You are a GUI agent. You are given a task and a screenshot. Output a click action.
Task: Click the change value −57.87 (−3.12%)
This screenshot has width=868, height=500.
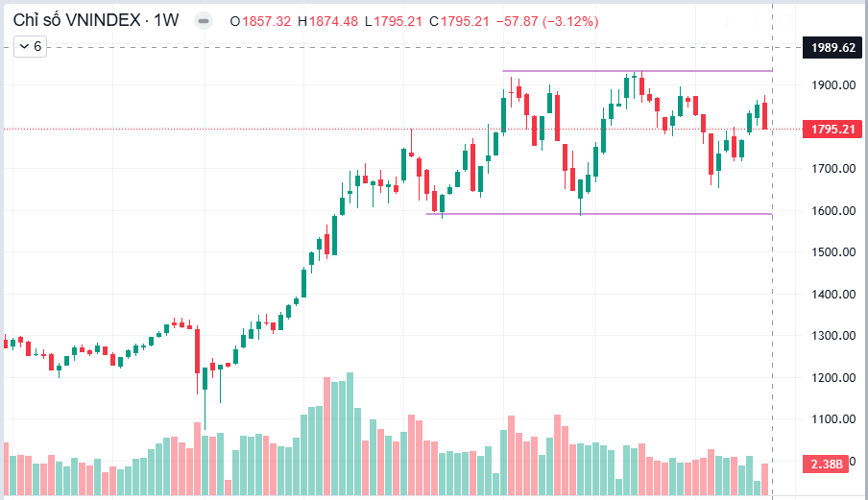(x=547, y=21)
